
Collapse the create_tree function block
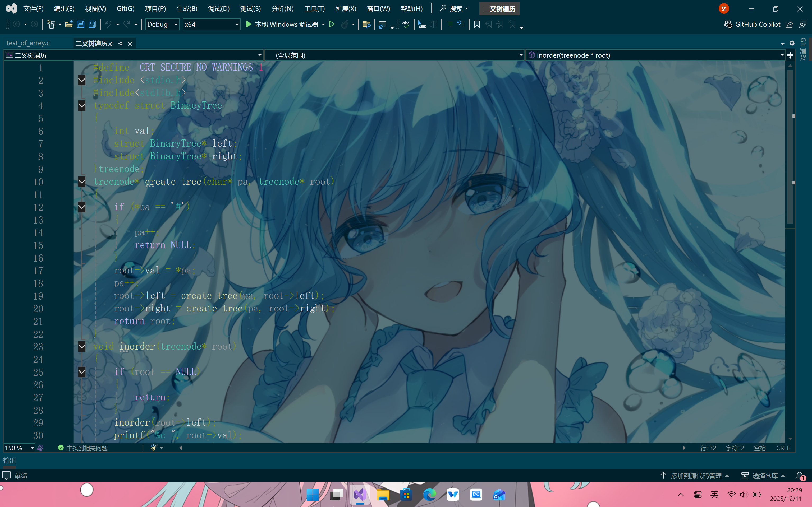(x=81, y=182)
